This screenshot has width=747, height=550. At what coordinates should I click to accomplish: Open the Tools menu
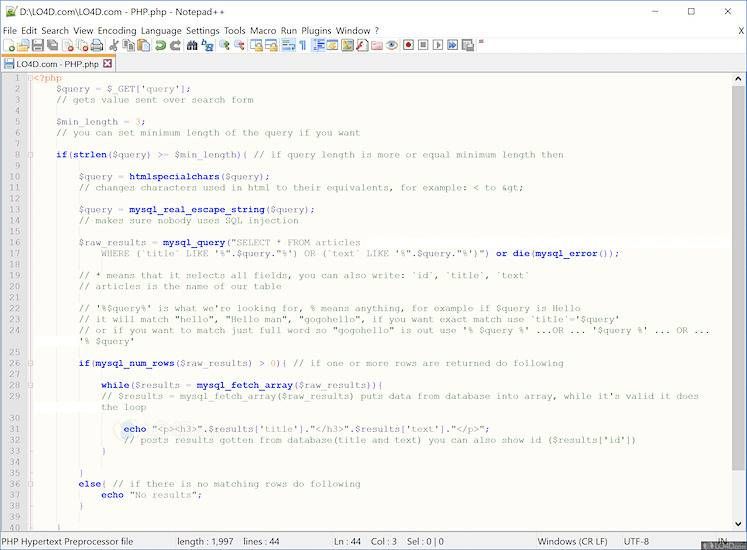(235, 31)
